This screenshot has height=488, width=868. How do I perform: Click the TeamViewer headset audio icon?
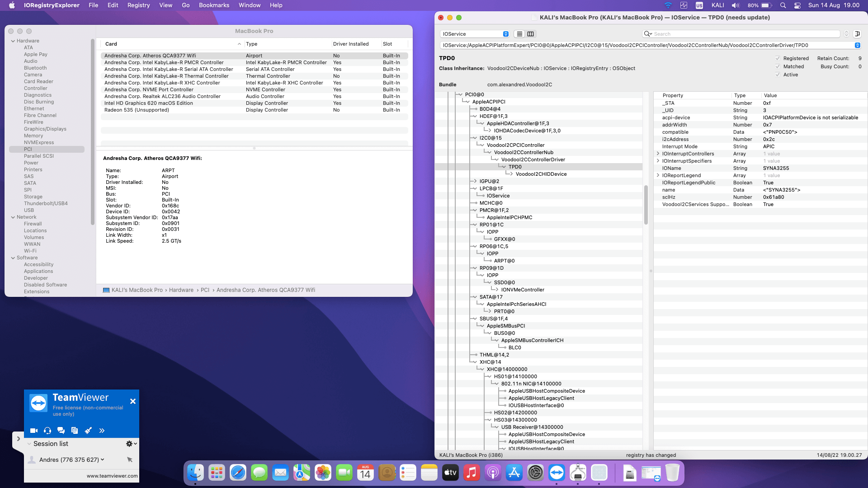tap(47, 431)
